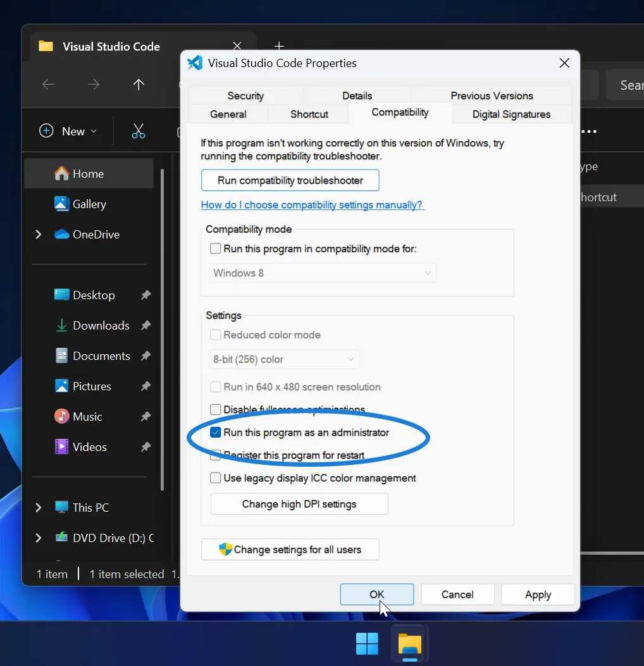Click Cancel in Properties dialog
644x666 pixels.
[457, 595]
